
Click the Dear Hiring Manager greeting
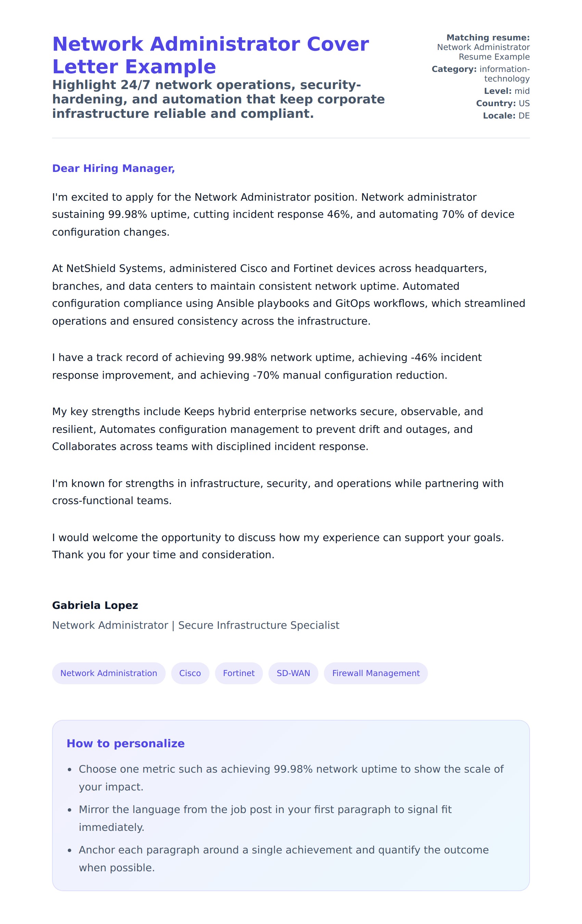point(114,168)
